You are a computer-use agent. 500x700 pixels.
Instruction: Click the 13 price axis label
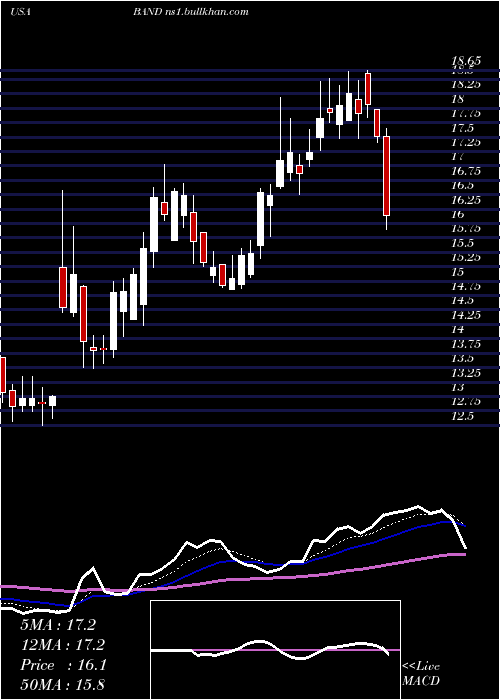(x=458, y=387)
